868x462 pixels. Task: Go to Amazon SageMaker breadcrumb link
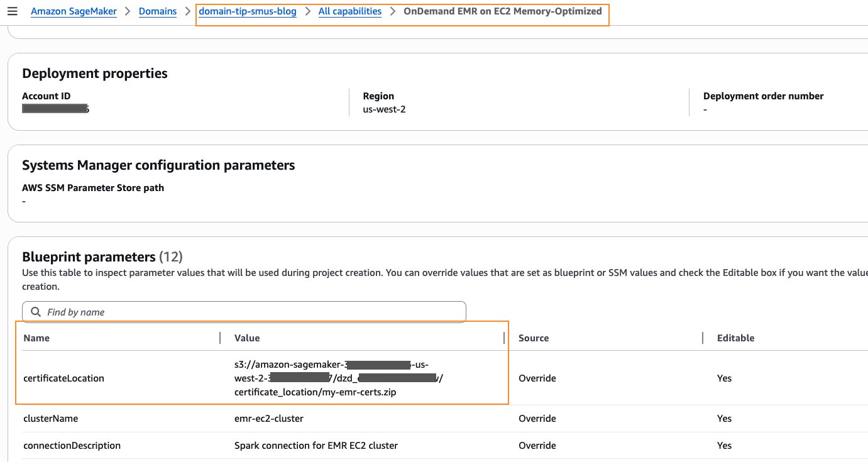(x=74, y=11)
